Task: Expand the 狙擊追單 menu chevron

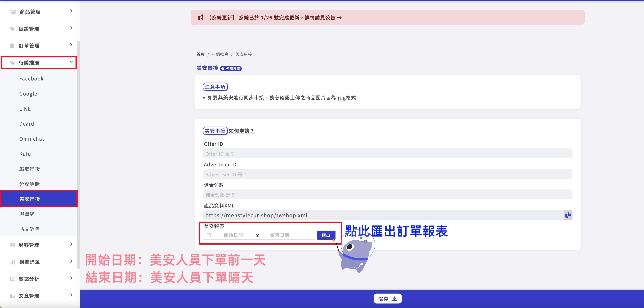Action: tap(71, 261)
